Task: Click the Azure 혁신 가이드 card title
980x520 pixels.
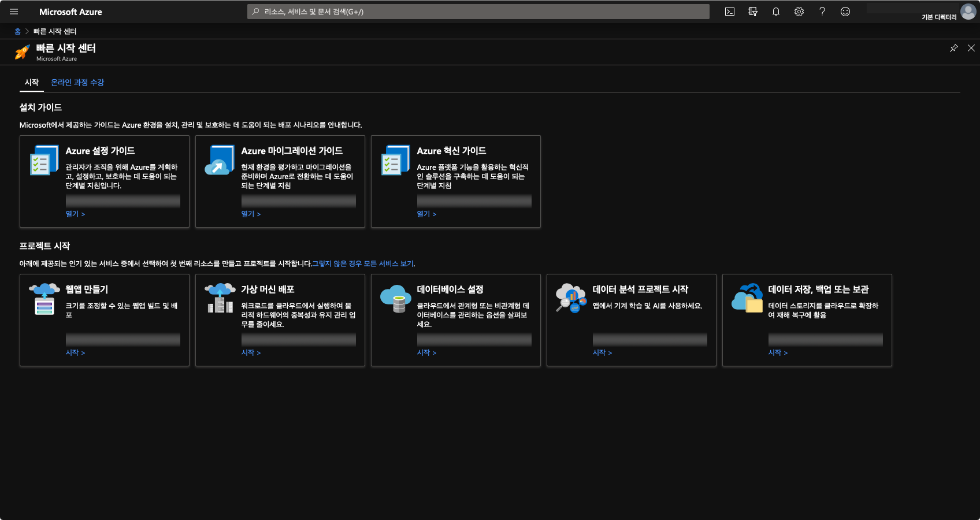Action: (451, 151)
